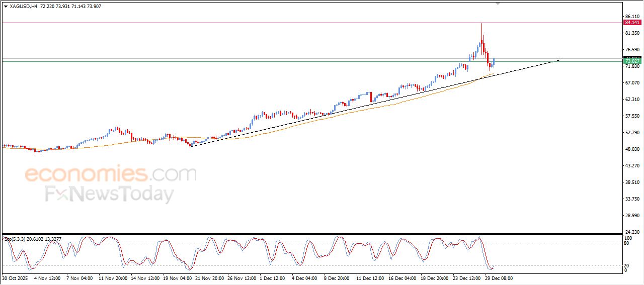
Task: Click the stochastic 20 level label
Action: (627, 265)
